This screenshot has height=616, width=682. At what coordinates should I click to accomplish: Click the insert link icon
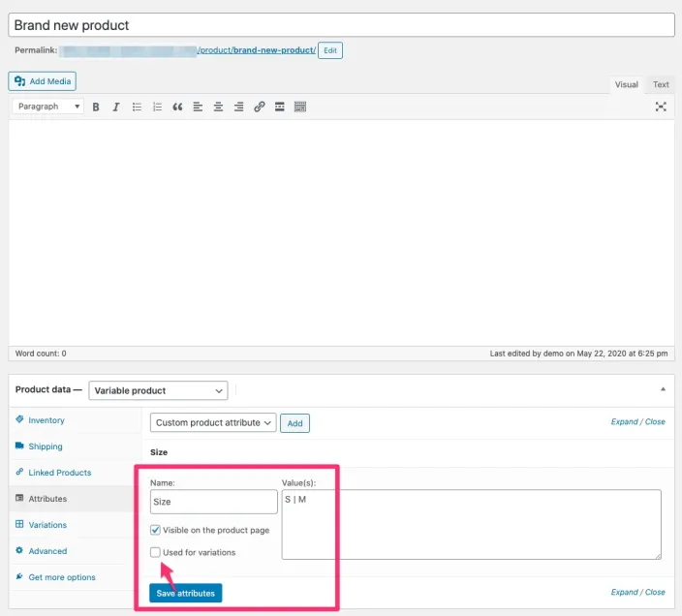tap(259, 107)
